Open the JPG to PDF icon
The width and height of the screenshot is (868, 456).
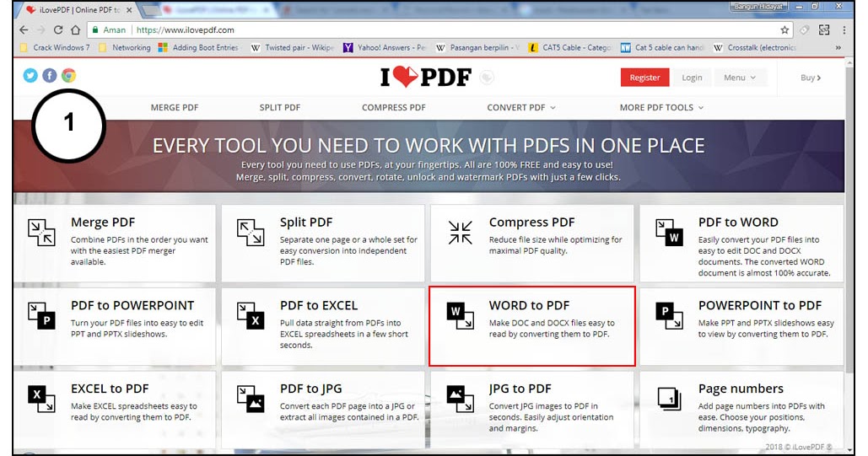click(x=460, y=399)
